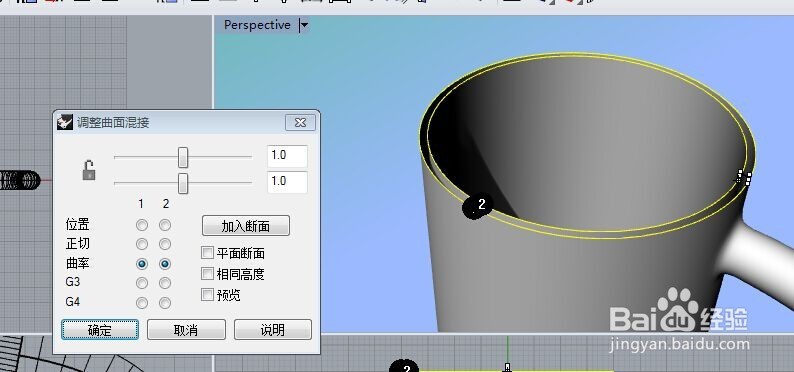Screen dimensions: 794x372
Task: Click the blend control point handles on the cup rim
Action: pyautogui.click(x=743, y=178)
